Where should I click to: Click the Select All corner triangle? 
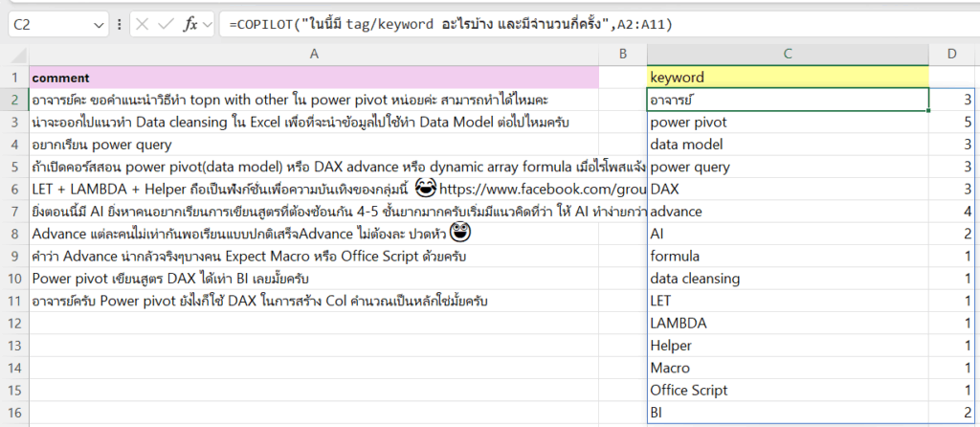tap(13, 55)
